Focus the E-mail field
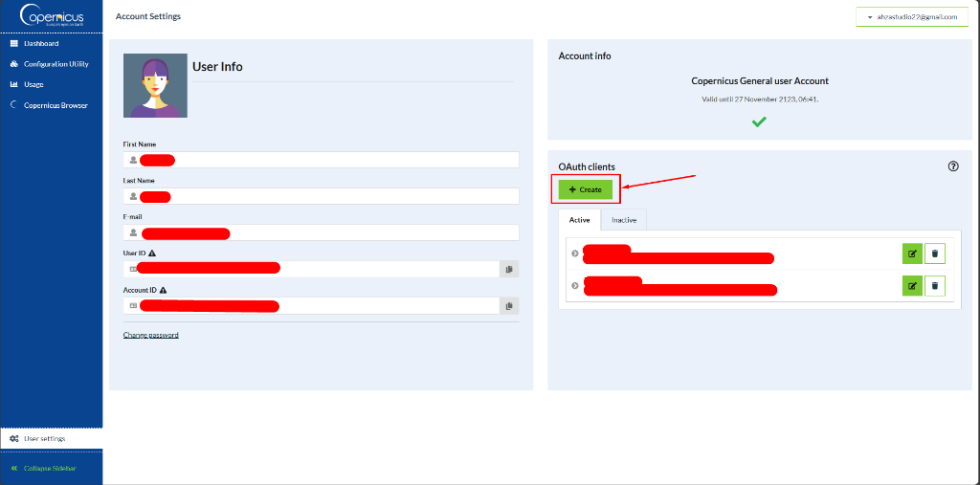Screen dimensions: 980x485 coord(322,232)
